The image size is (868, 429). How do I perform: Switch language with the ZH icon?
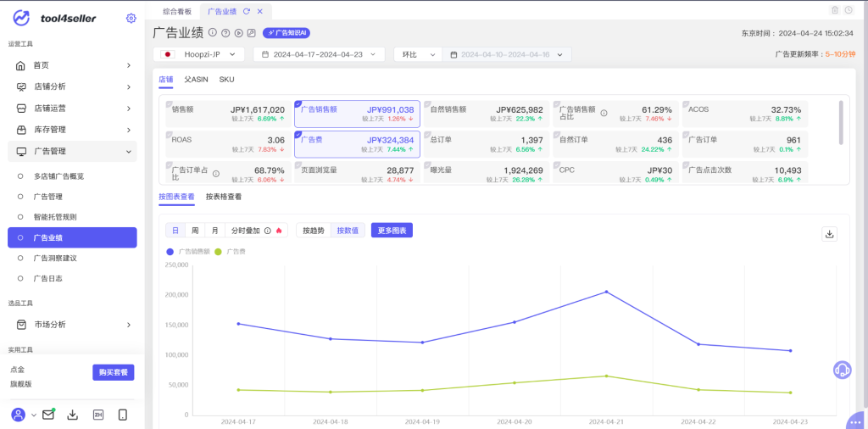pos(98,415)
